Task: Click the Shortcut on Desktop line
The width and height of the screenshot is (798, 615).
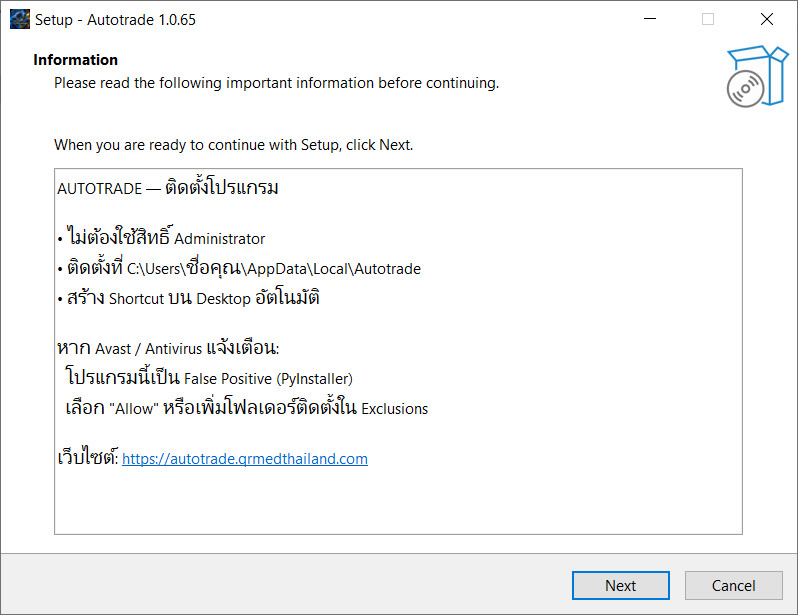Action: [188, 297]
